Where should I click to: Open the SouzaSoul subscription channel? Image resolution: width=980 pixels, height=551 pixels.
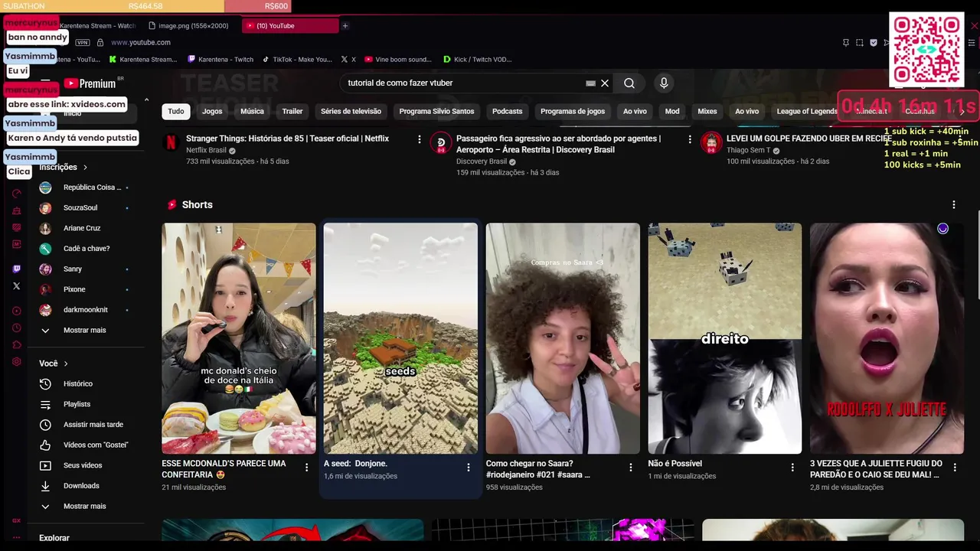point(86,207)
